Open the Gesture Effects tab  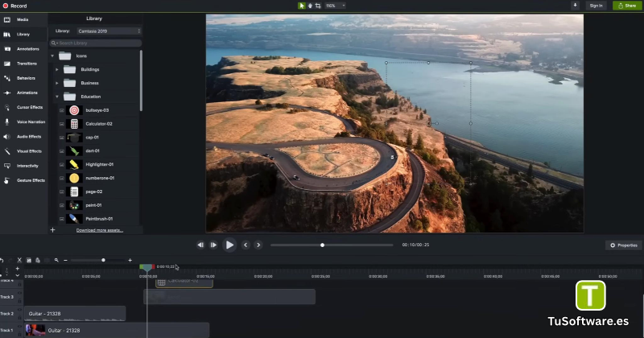(x=23, y=180)
